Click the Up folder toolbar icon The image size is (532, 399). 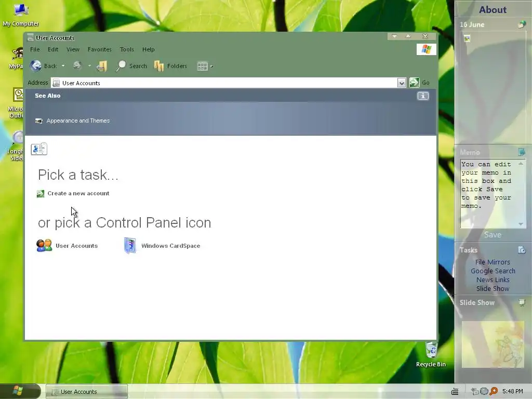[x=102, y=66]
